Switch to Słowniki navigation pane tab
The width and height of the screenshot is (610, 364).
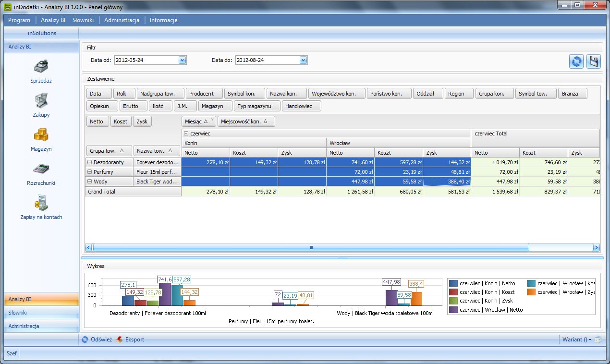[x=41, y=313]
